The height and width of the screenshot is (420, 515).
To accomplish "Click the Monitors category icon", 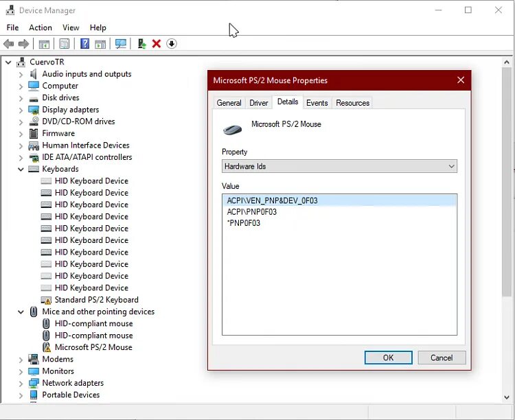I will click(34, 371).
